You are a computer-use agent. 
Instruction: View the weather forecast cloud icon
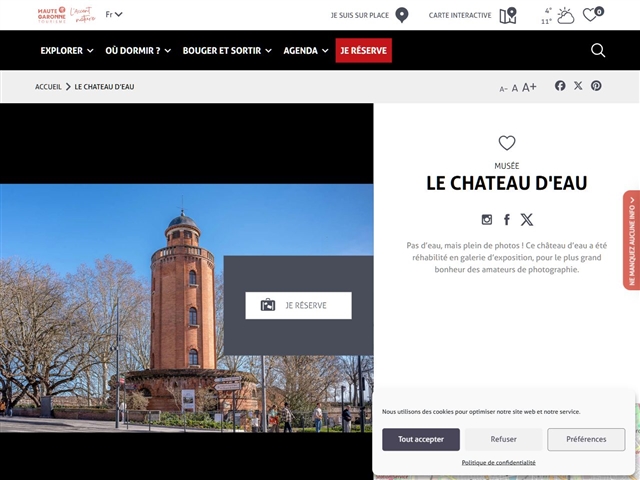(566, 16)
